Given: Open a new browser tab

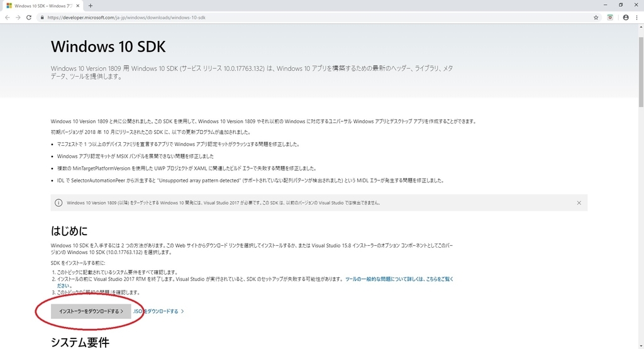Looking at the screenshot, I should (x=91, y=6).
